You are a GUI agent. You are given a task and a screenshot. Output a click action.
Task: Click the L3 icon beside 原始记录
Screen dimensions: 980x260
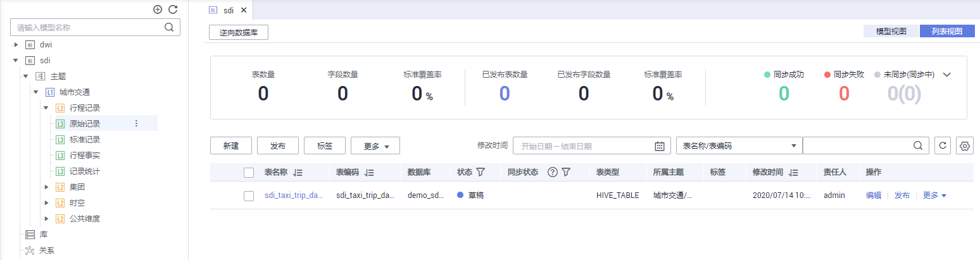click(60, 124)
